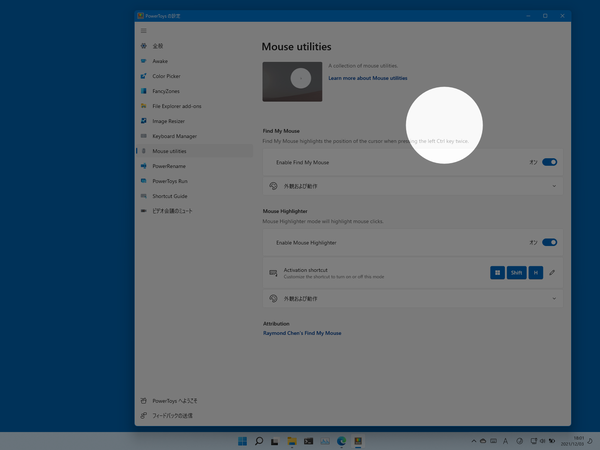Disable the Find My Mouse toggle

(549, 161)
